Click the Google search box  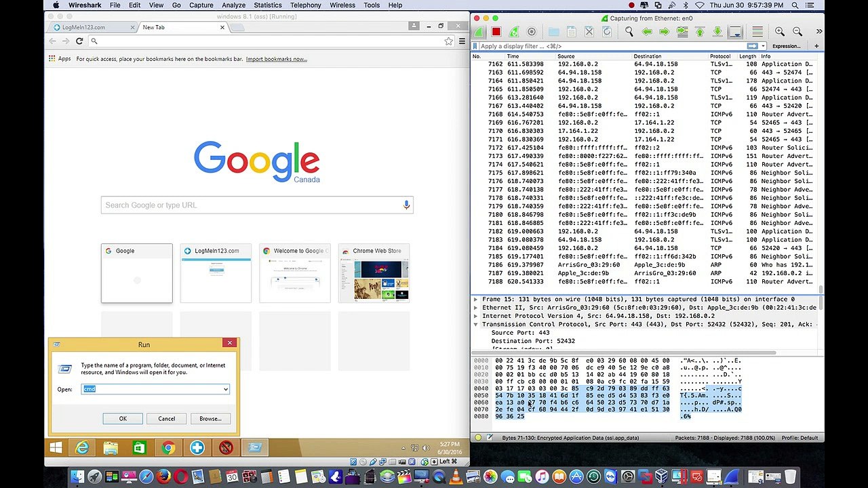pos(257,205)
